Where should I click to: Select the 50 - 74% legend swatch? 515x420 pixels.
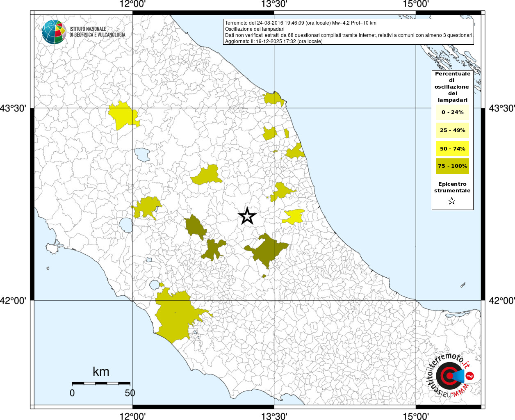coord(452,148)
